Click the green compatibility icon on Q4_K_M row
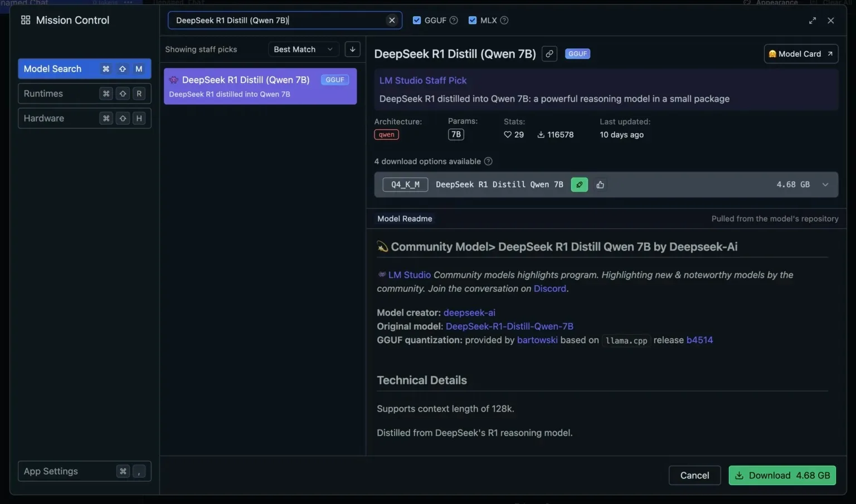This screenshot has height=504, width=856. 579,185
